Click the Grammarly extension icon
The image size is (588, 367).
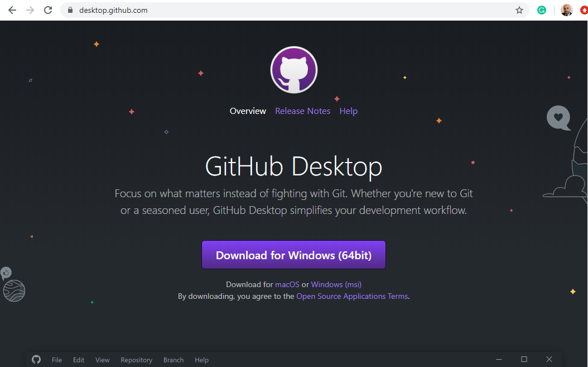[x=542, y=9]
